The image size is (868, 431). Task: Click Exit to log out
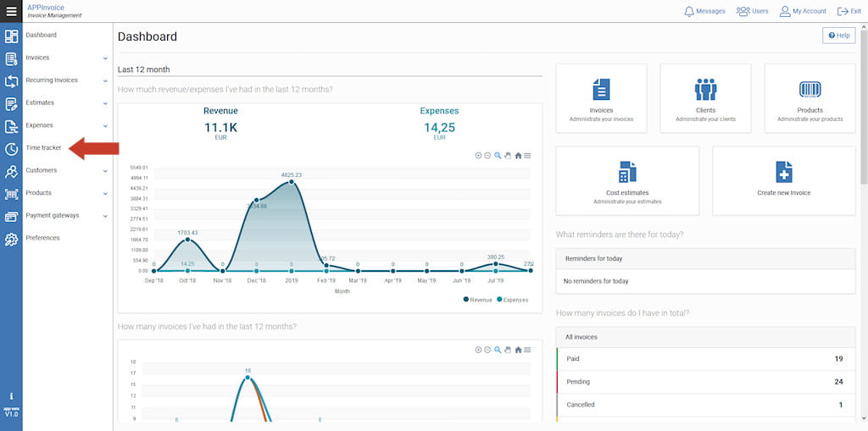click(x=849, y=11)
